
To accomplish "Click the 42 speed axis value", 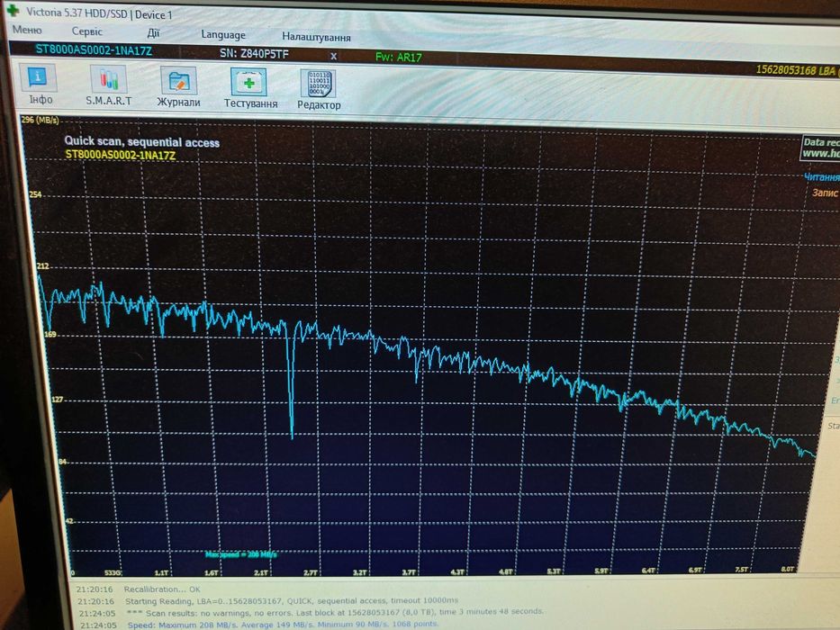I will pyautogui.click(x=69, y=521).
